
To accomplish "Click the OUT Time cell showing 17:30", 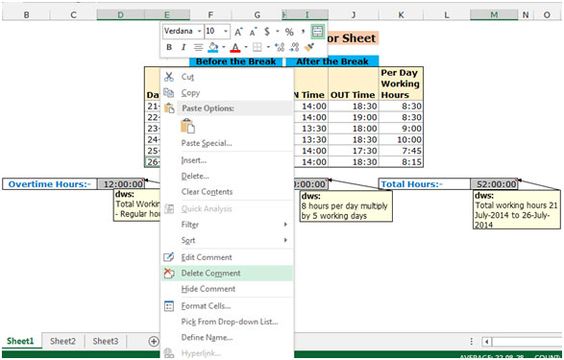I will [x=354, y=151].
